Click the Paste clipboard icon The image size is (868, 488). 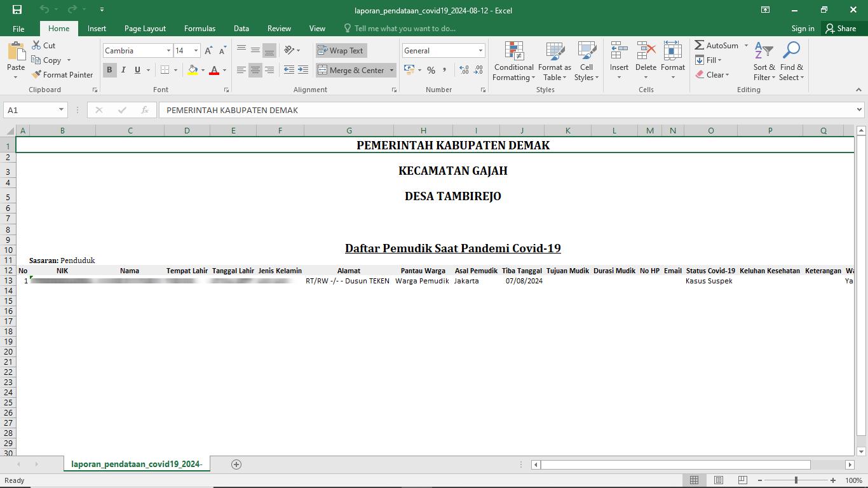coord(16,52)
